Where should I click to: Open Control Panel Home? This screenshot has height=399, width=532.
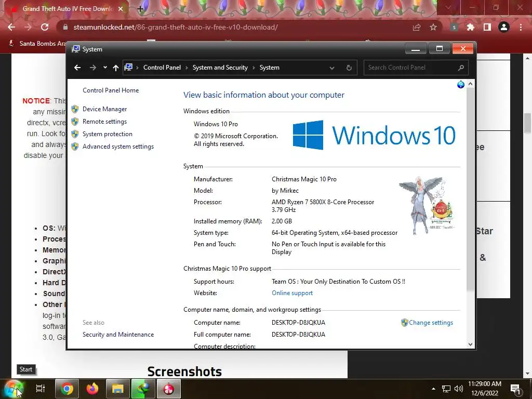pyautogui.click(x=111, y=90)
